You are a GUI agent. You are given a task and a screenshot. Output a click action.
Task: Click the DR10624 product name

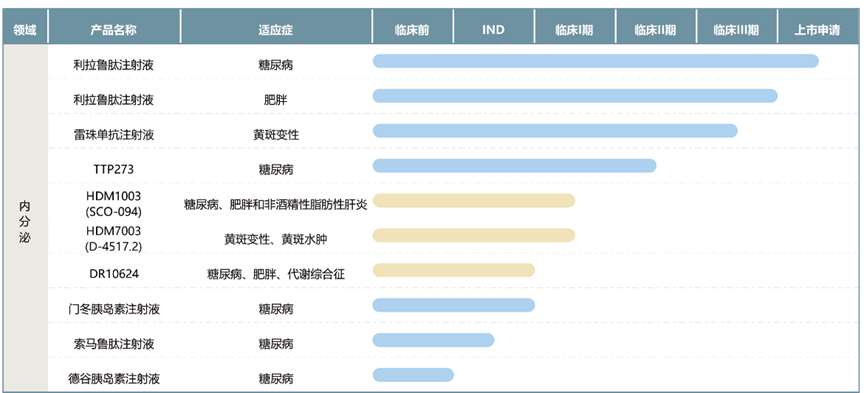click(x=114, y=273)
